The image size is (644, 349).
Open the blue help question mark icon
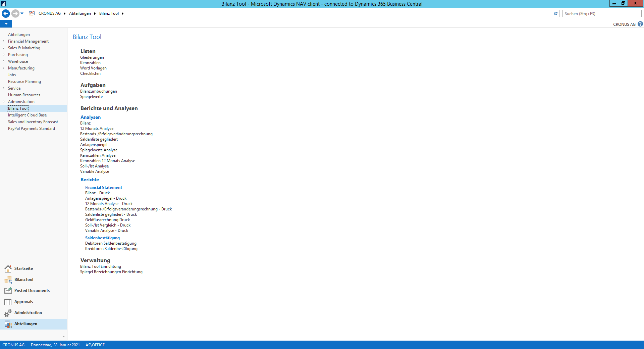[x=640, y=24]
